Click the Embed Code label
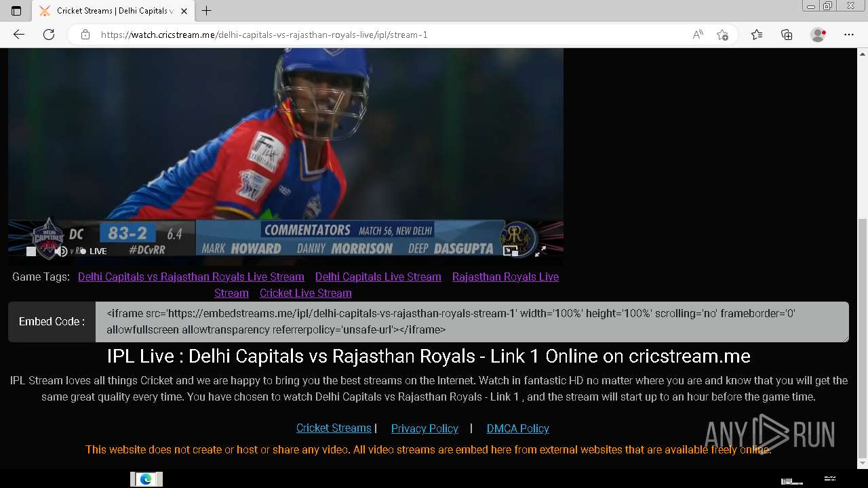 [52, 322]
